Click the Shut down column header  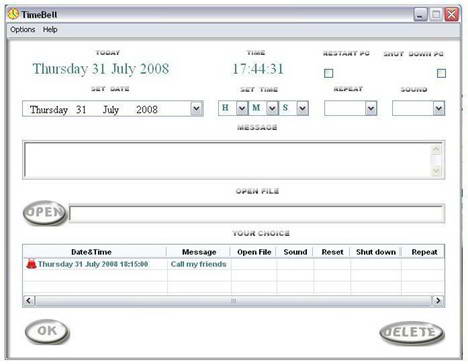pos(376,252)
